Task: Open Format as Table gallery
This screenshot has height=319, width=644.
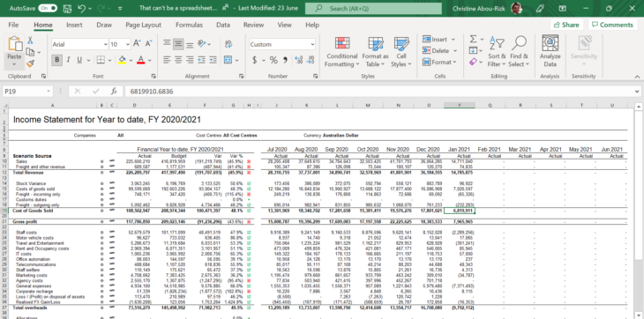Action: [x=375, y=51]
